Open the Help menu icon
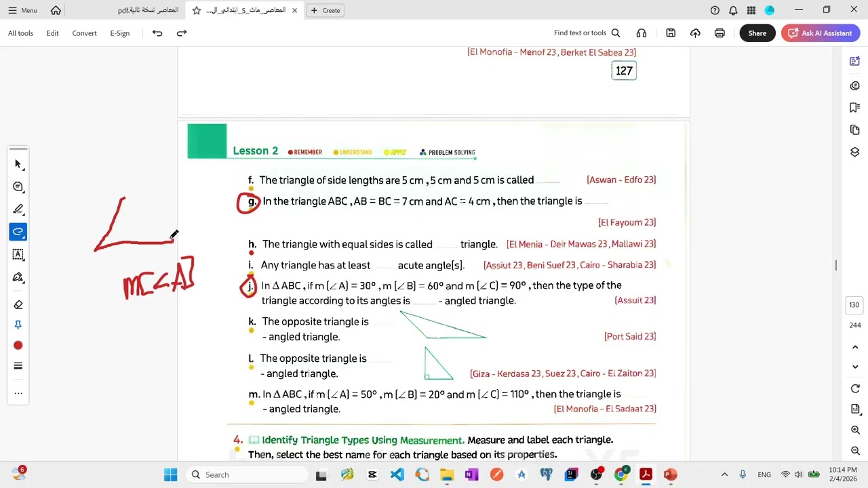Viewport: 868px width, 488px height. pyautogui.click(x=715, y=10)
